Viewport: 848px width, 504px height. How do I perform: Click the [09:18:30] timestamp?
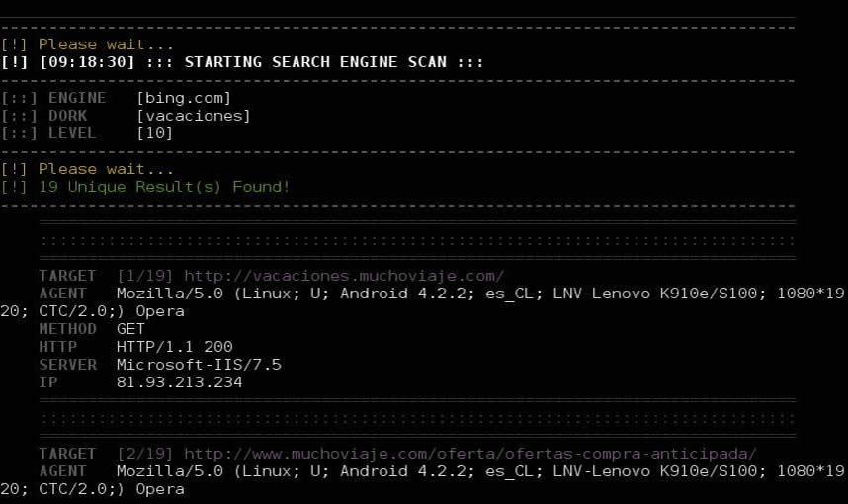pos(87,62)
